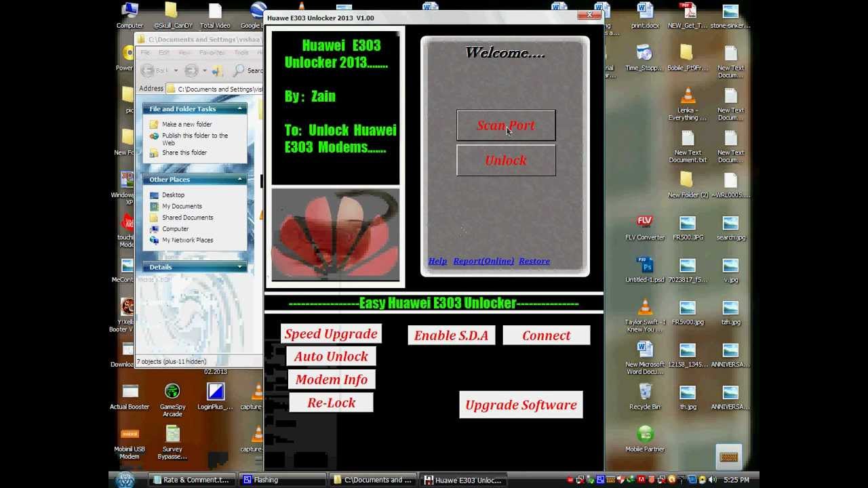Viewport: 868px width, 488px height.
Task: Select print.docx desktop icon
Action: pyautogui.click(x=645, y=16)
